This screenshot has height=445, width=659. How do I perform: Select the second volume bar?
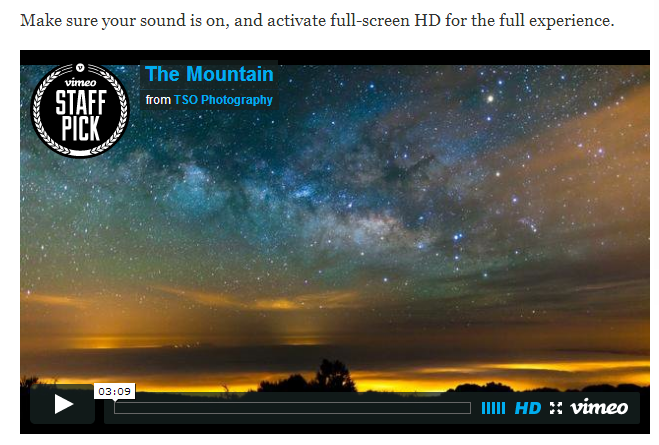[488, 408]
